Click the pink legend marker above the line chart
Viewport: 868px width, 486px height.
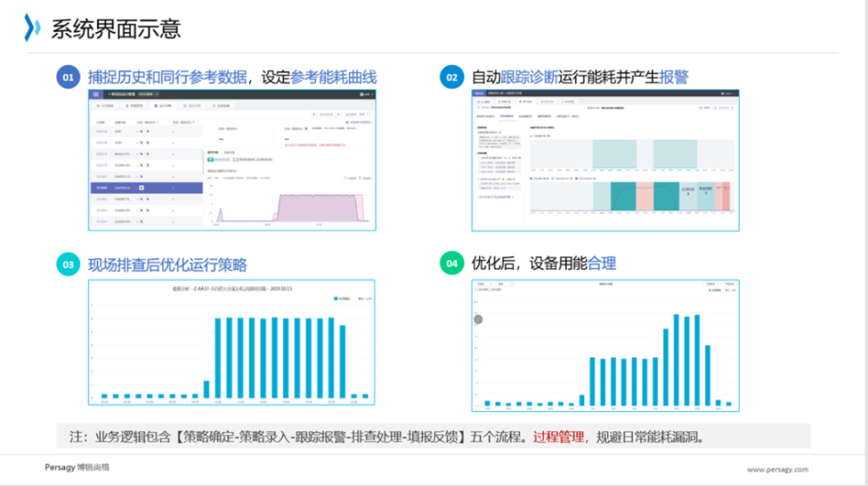pos(345,178)
